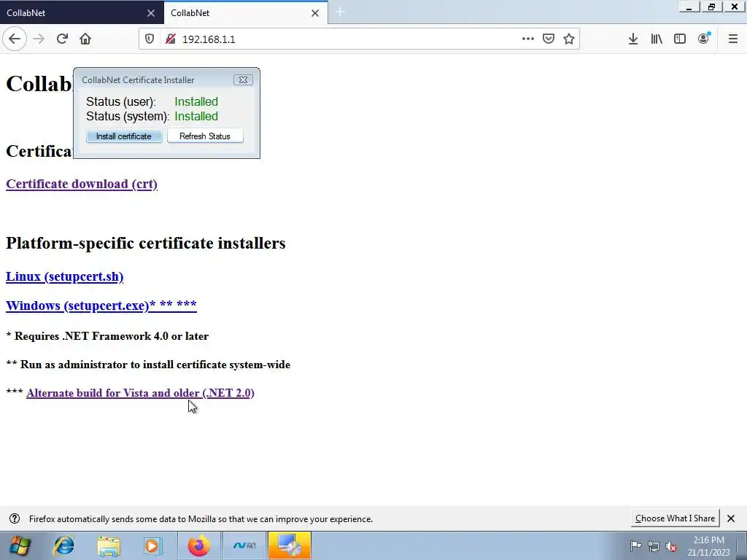Go back to the previous page
This screenshot has width=747, height=560.
pyautogui.click(x=15, y=39)
